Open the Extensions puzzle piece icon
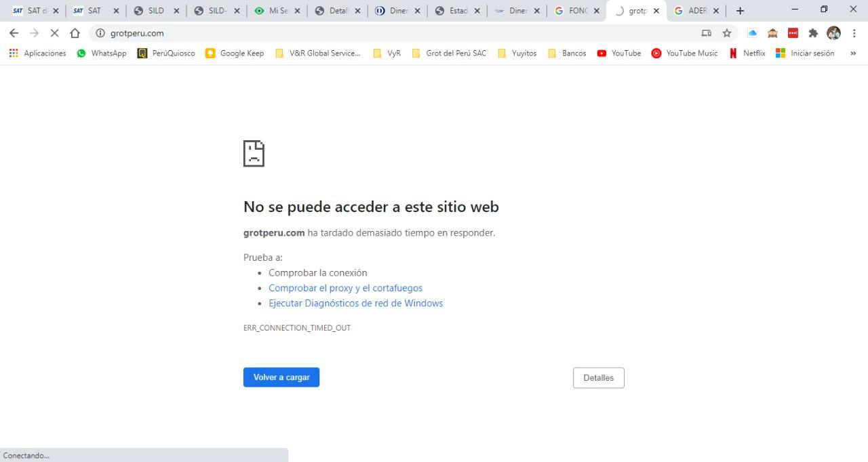Image resolution: width=868 pixels, height=462 pixels. pos(813,33)
